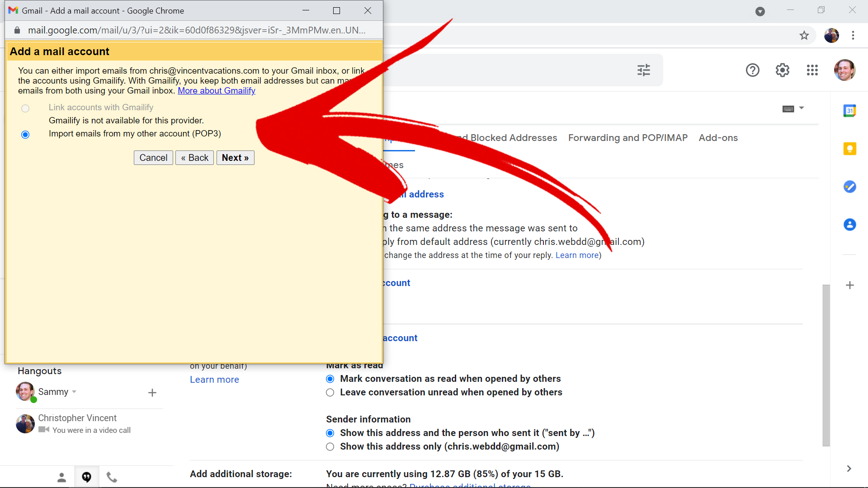Cancel the Add a mail account dialog

click(x=153, y=158)
